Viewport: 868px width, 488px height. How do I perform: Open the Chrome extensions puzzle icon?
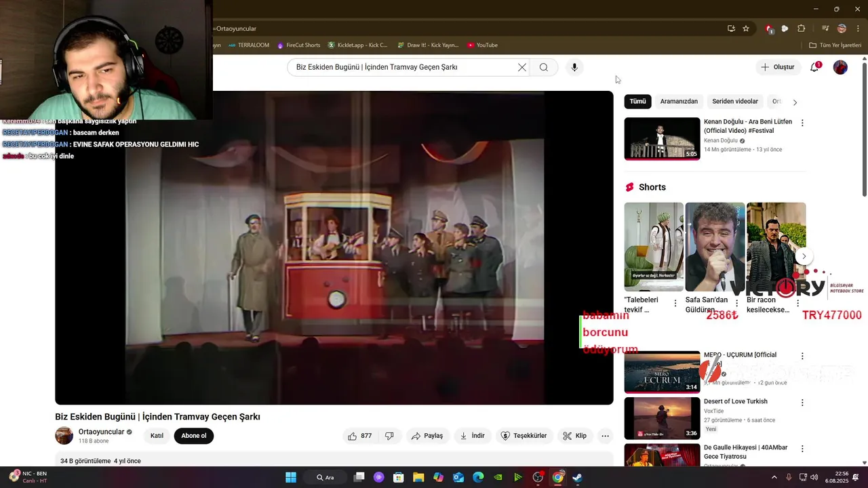[x=802, y=28]
